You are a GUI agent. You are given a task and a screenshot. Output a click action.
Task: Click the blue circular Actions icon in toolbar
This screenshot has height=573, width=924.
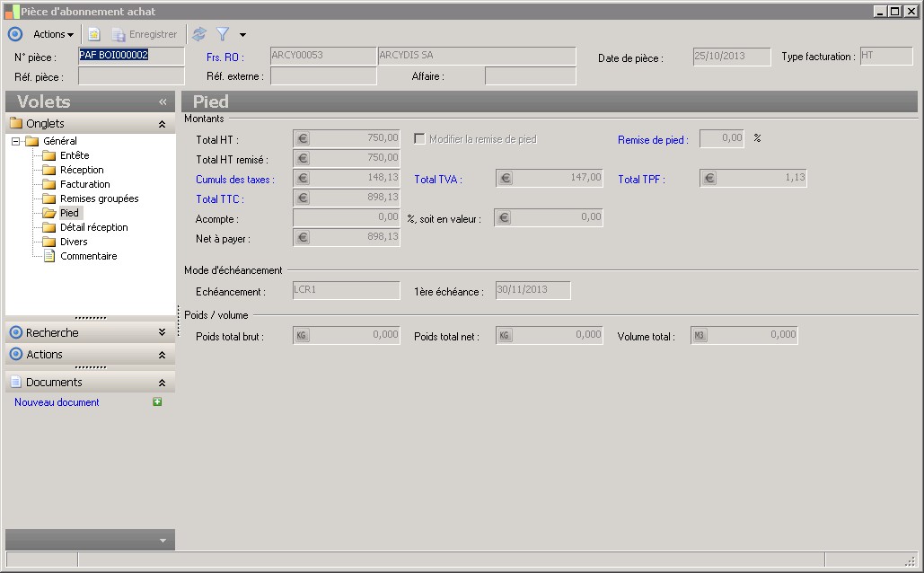(15, 34)
